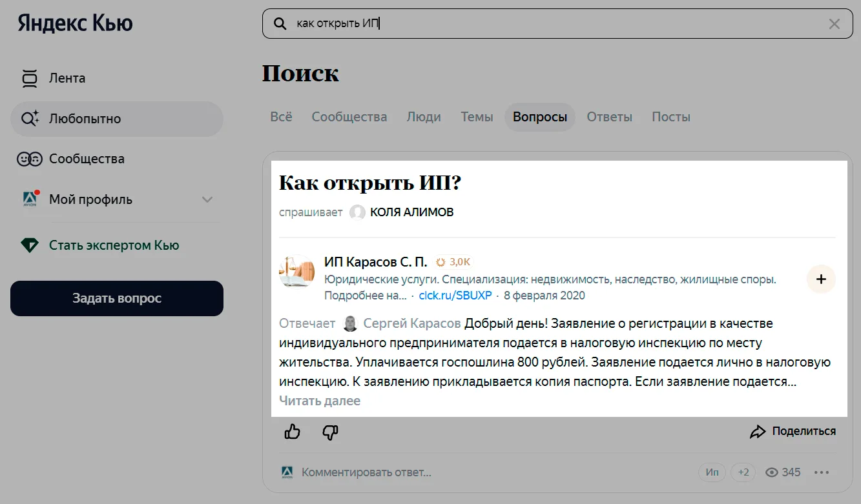Click the search magnifier icon

coord(280,24)
